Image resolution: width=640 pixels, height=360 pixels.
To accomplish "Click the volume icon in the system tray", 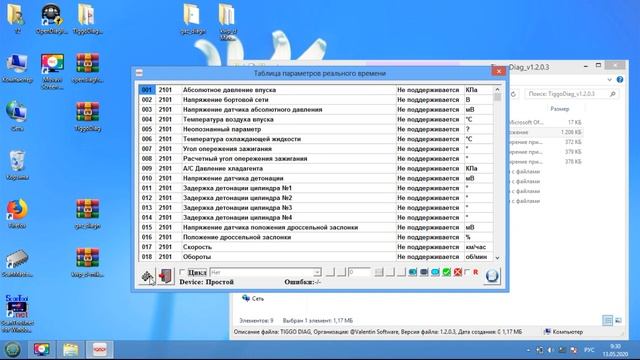I will [550, 350].
